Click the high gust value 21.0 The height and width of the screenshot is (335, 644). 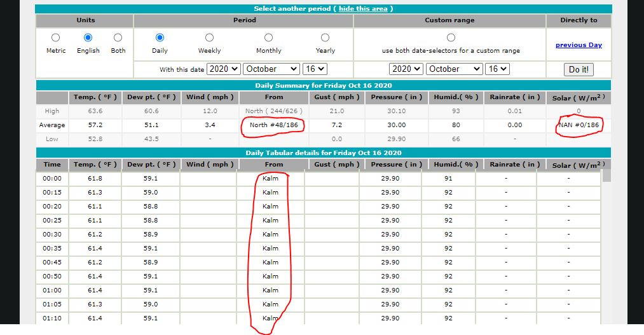click(337, 111)
